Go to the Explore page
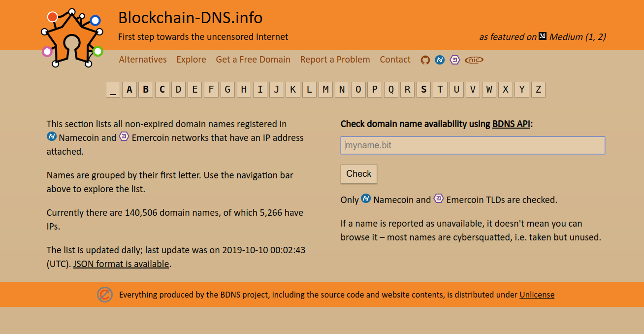This screenshot has height=334, width=644. 191,60
